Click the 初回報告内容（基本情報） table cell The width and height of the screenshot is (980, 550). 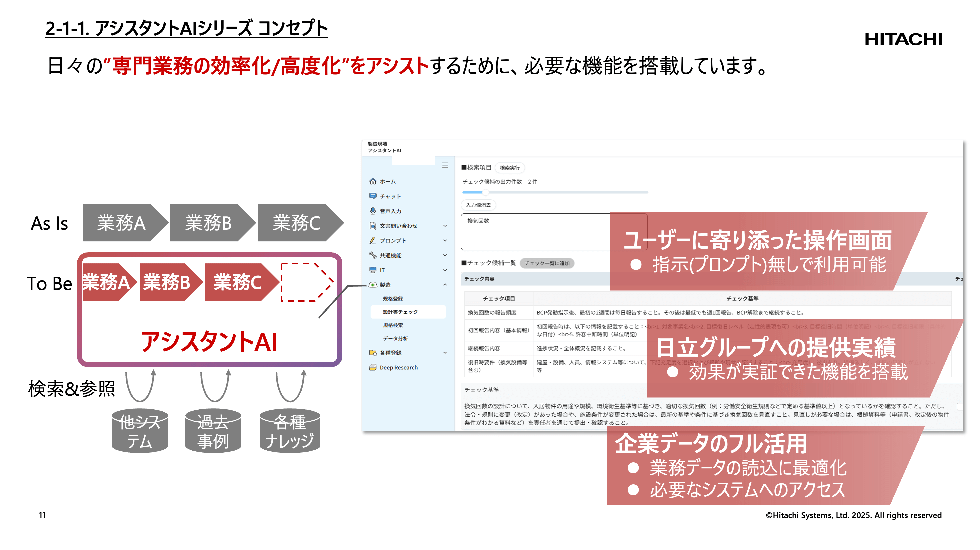pyautogui.click(x=498, y=330)
